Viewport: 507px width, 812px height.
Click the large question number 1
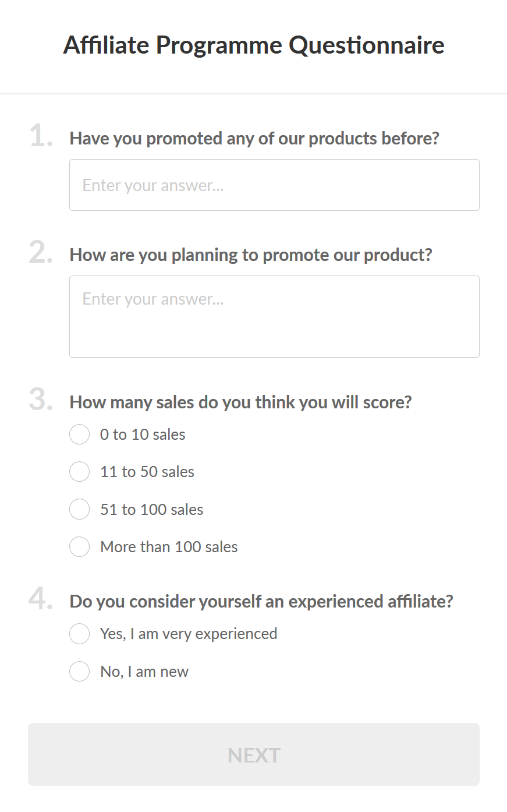tap(40, 137)
